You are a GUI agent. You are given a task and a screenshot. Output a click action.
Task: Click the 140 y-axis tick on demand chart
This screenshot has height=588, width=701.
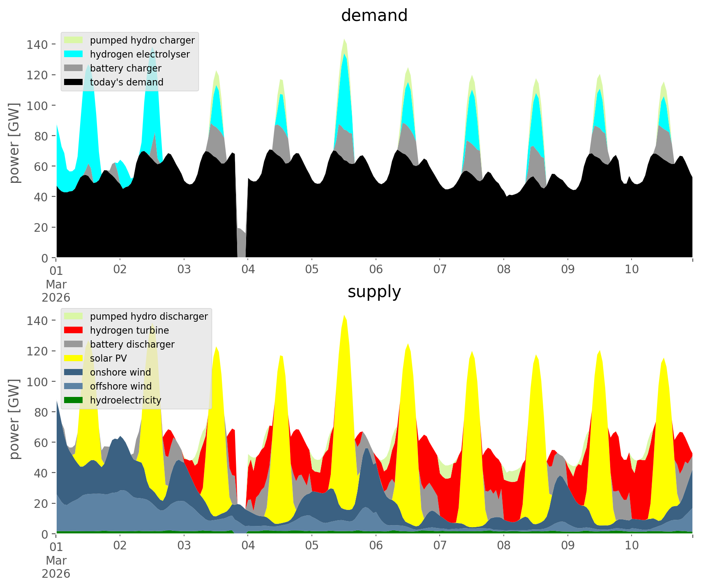37,44
